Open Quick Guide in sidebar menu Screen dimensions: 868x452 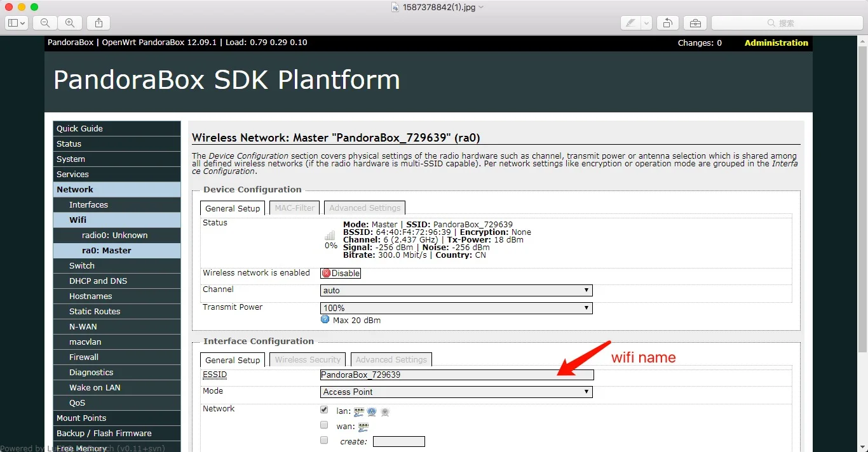coord(117,128)
